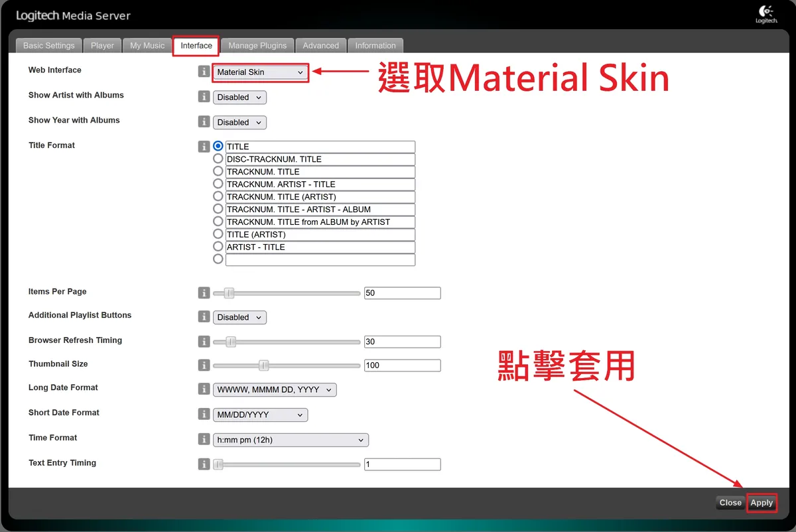Select TRACKNUM. ARTIST - TITLE radio option
This screenshot has height=532, width=796.
pos(218,184)
